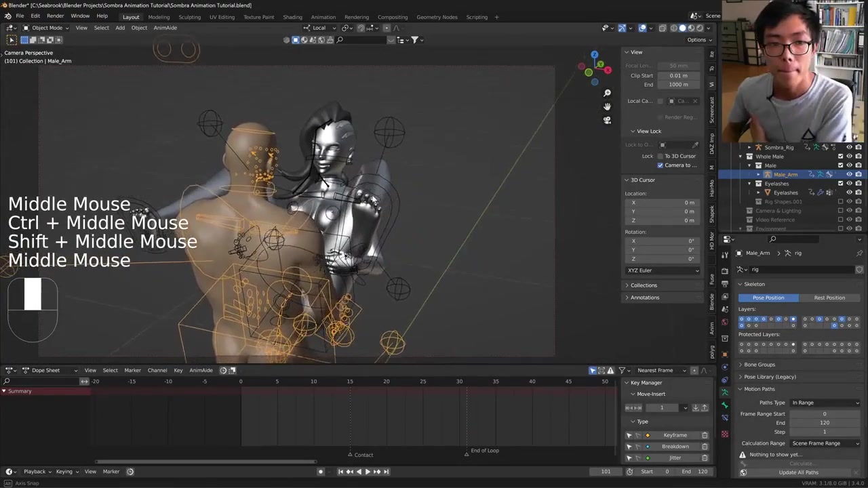Click the Rest Position button
Screen dimensions: 868x488
[x=829, y=298]
